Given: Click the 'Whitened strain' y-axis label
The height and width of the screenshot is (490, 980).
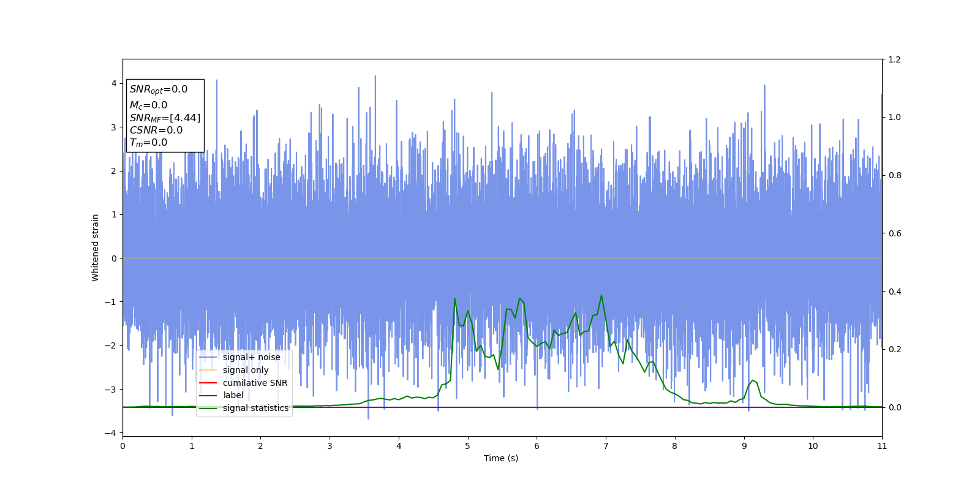Looking at the screenshot, I should pyautogui.click(x=95, y=247).
